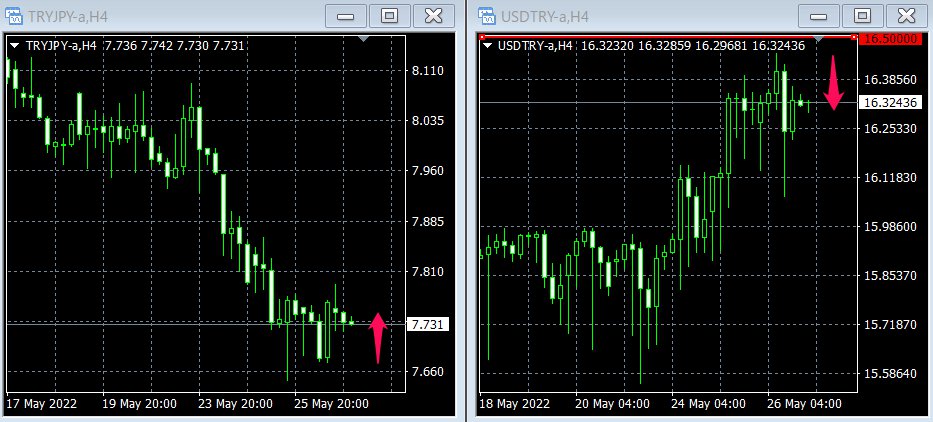The image size is (933, 422).
Task: Click the 15.71870 price scale value
Action: (x=890, y=325)
